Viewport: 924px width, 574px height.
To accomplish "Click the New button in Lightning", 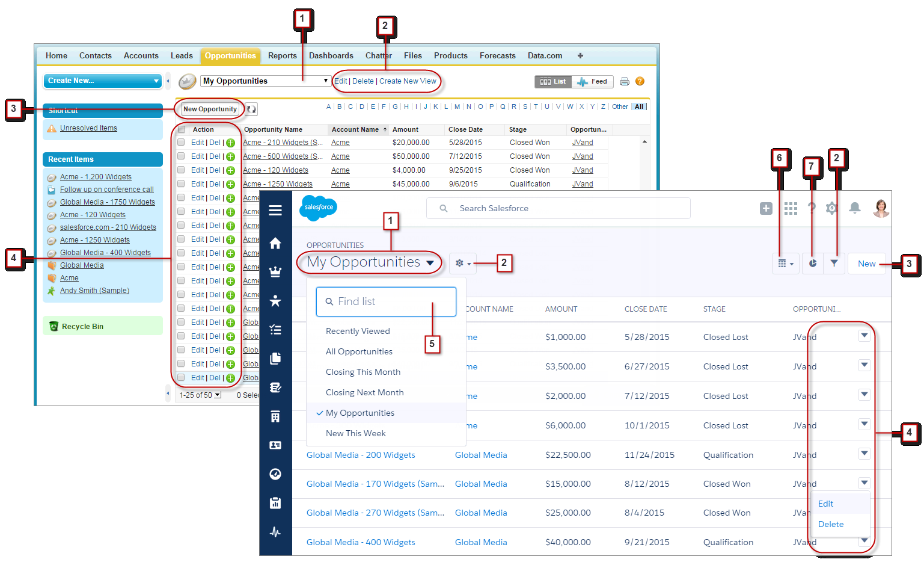I will coord(866,264).
